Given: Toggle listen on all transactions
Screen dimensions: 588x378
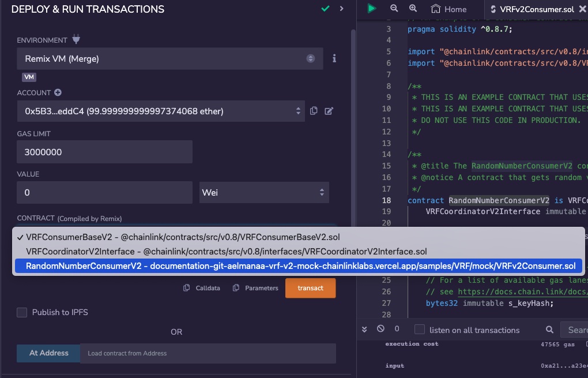Looking at the screenshot, I should (420, 330).
